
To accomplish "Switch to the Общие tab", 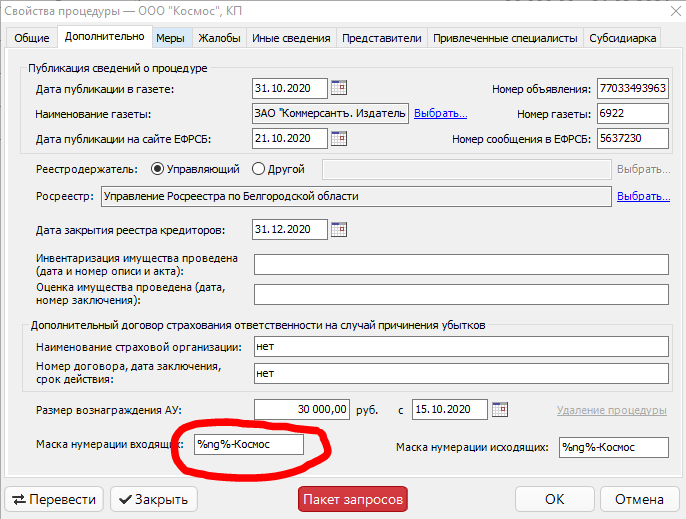I will pos(31,38).
